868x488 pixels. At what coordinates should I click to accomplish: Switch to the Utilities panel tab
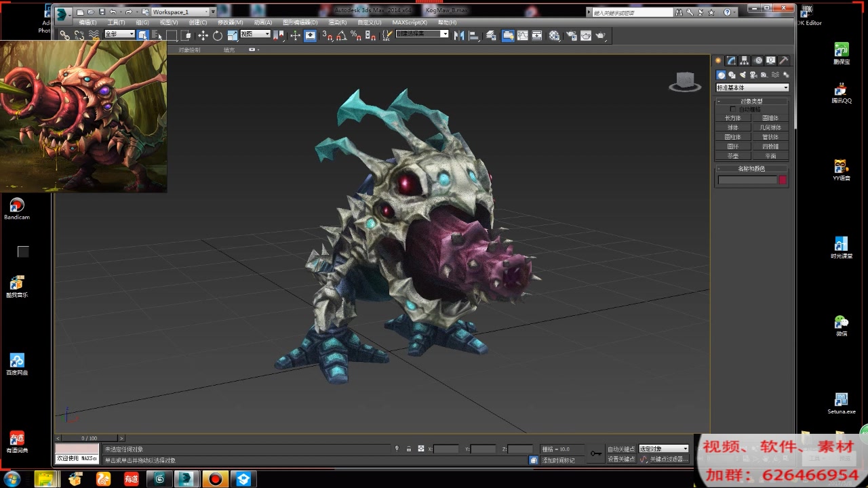pos(783,60)
